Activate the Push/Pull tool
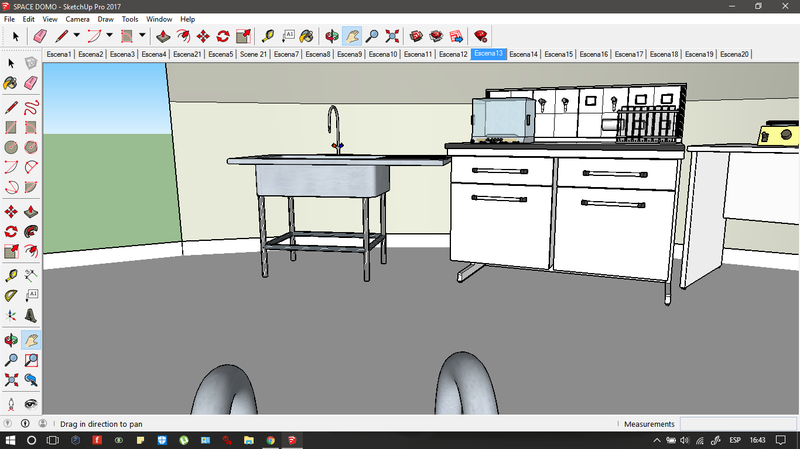The height and width of the screenshot is (449, 800). (x=162, y=36)
